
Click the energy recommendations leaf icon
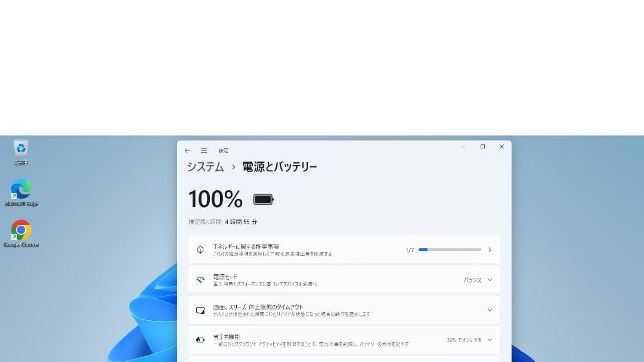(200, 250)
